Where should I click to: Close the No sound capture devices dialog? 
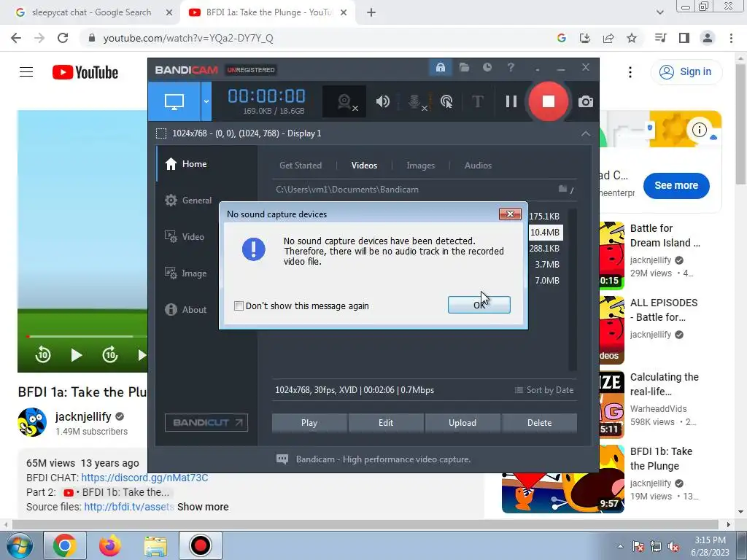[x=510, y=214]
